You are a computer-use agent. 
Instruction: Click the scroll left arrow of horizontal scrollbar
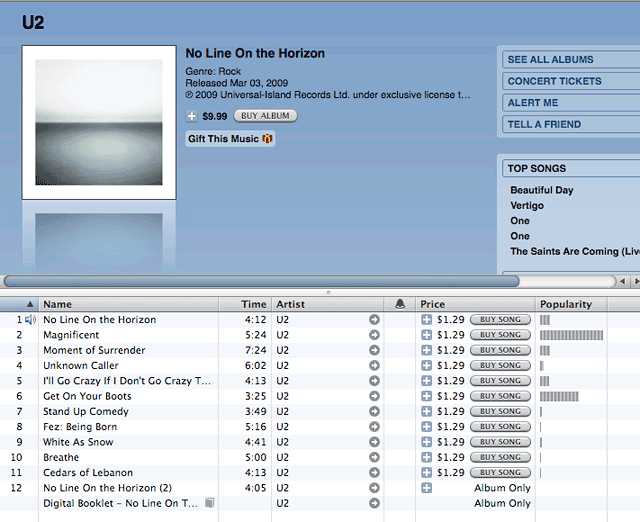622,281
